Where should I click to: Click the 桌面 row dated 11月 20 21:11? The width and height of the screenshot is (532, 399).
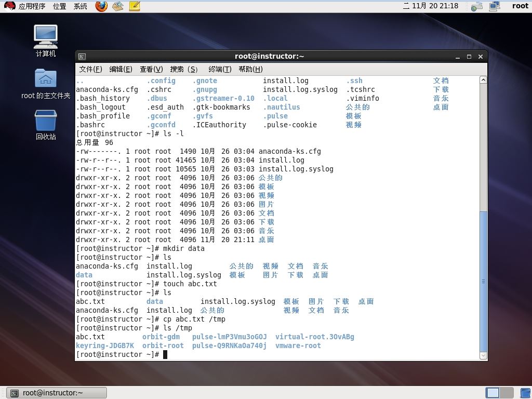click(x=175, y=240)
